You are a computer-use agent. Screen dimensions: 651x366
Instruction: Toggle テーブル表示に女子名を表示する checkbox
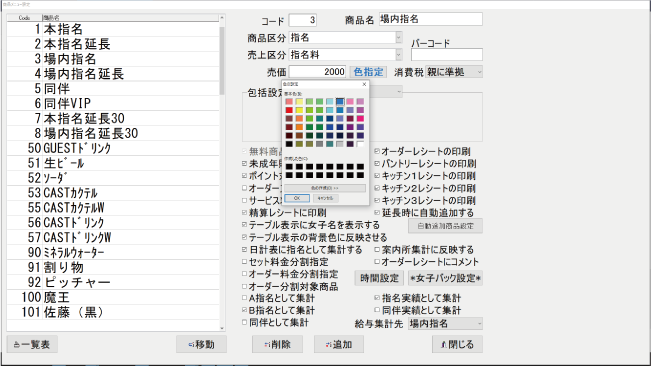point(245,224)
